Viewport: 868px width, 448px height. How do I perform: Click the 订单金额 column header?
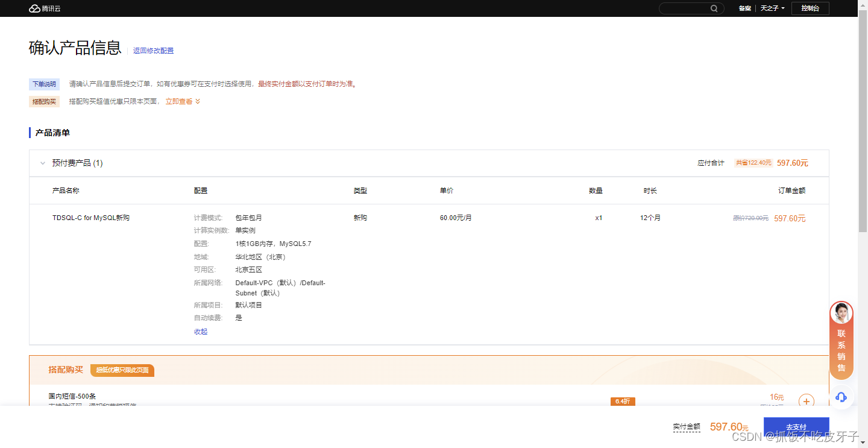pos(791,191)
